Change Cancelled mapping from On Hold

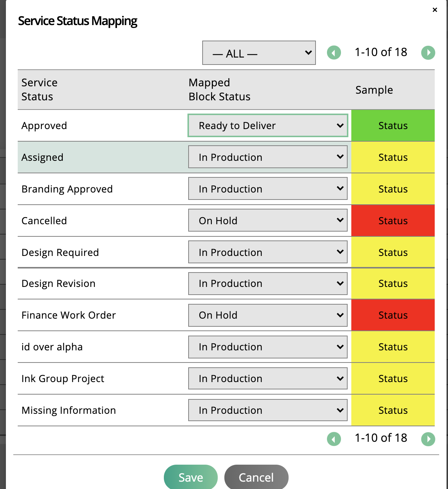pyautogui.click(x=268, y=221)
